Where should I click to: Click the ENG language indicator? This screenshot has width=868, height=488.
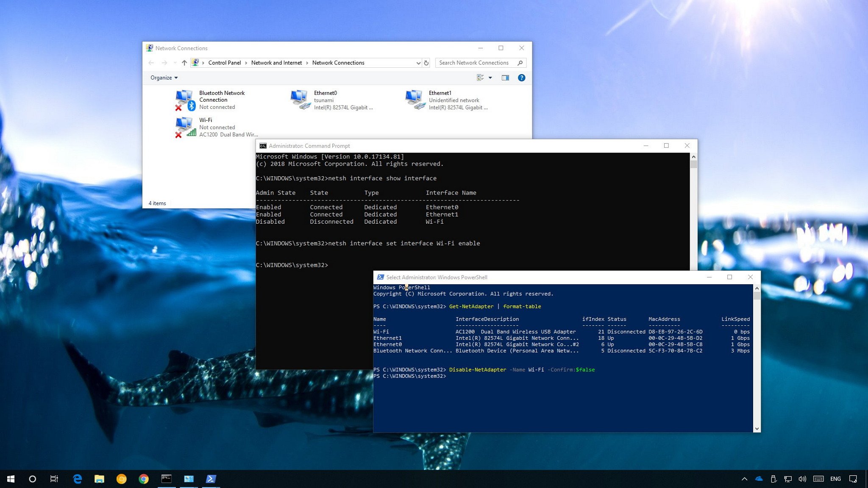coord(835,479)
